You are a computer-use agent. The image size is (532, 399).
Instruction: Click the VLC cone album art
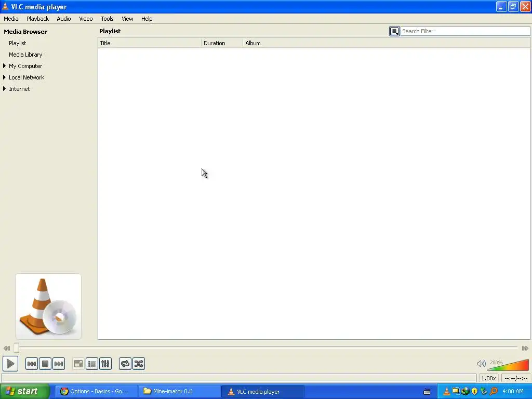pos(48,307)
